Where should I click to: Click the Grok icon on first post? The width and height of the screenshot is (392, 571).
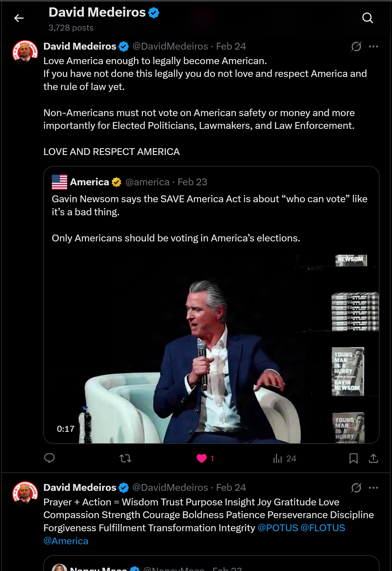click(356, 46)
